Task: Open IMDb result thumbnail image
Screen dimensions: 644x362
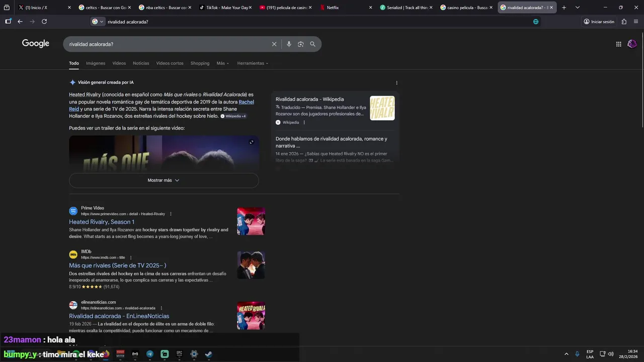Action: [251, 265]
